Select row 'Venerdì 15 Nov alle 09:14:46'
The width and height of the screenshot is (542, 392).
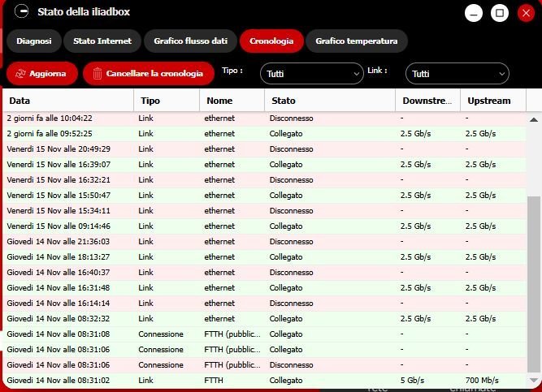pyautogui.click(x=264, y=226)
